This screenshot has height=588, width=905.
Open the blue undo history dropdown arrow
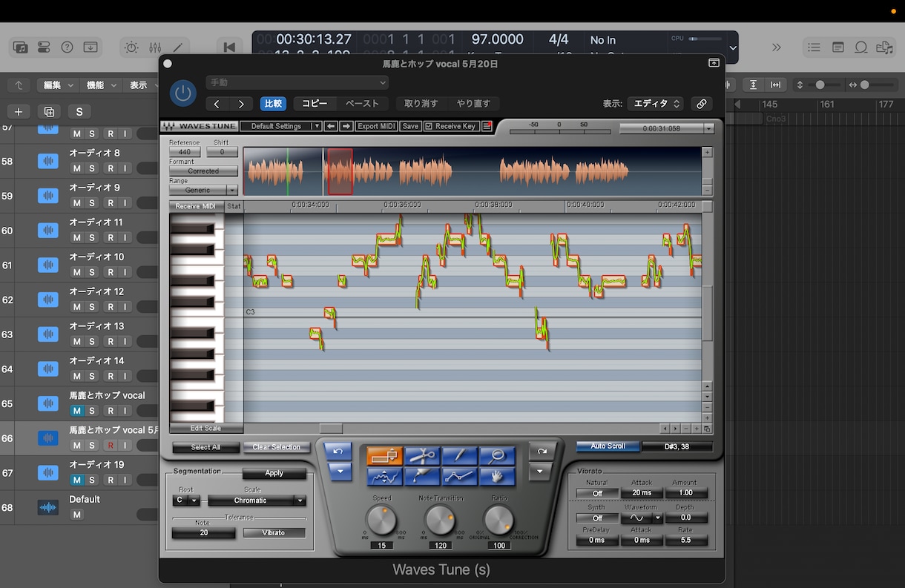click(340, 471)
